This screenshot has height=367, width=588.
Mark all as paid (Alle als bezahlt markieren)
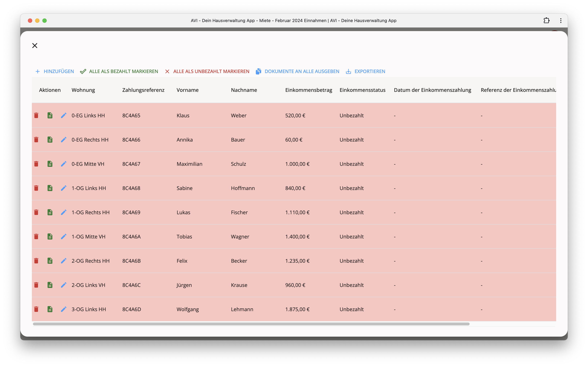[119, 71]
